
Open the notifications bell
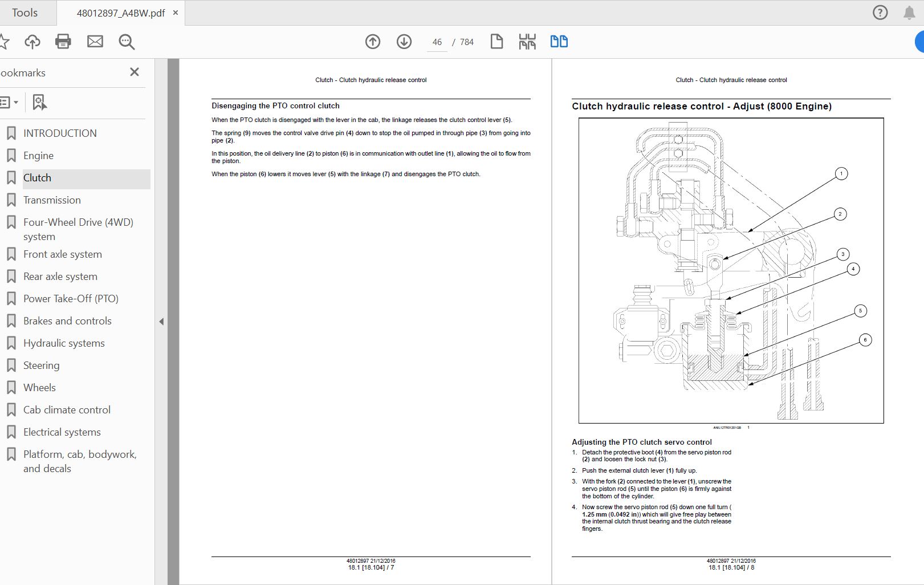[x=909, y=13]
